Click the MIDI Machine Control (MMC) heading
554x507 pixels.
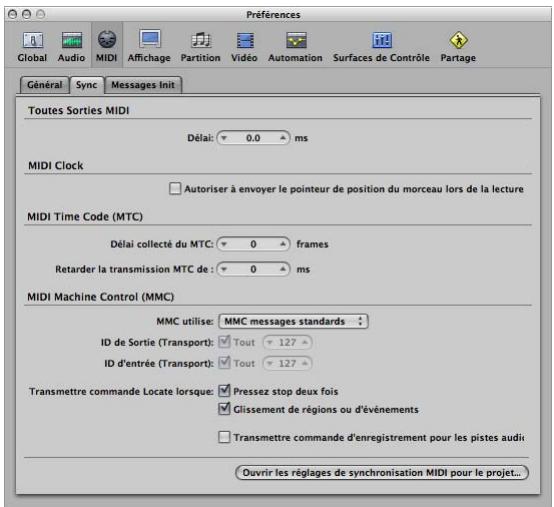click(101, 297)
